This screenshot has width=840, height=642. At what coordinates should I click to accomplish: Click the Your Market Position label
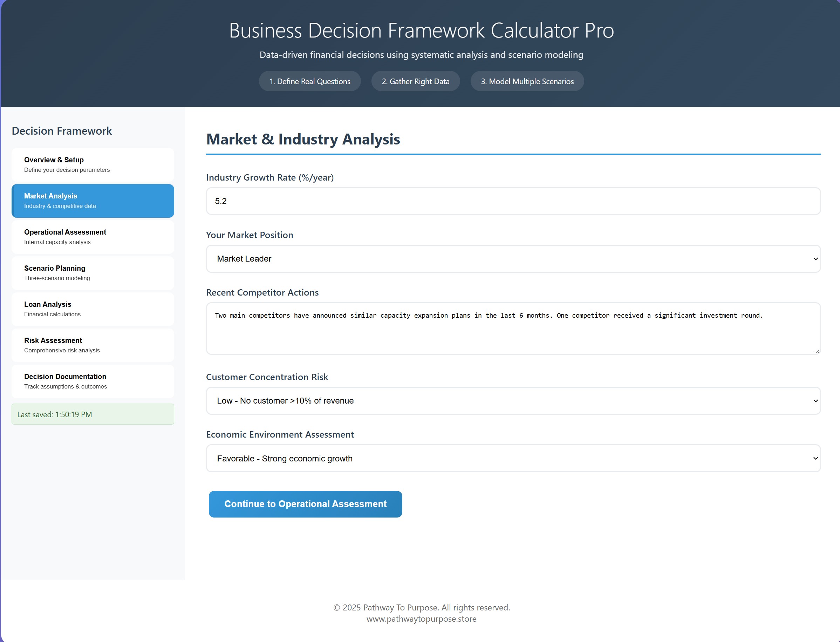pos(250,235)
